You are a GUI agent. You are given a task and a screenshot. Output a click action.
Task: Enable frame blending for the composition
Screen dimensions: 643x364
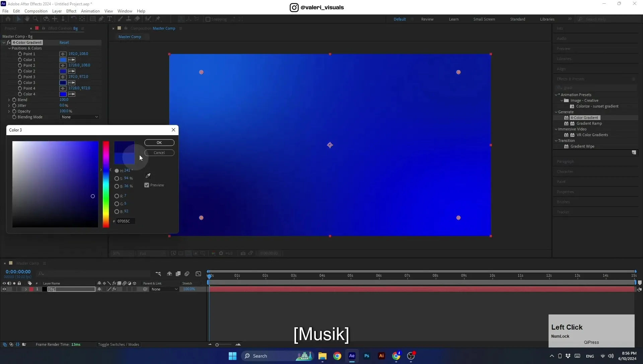pos(178,274)
